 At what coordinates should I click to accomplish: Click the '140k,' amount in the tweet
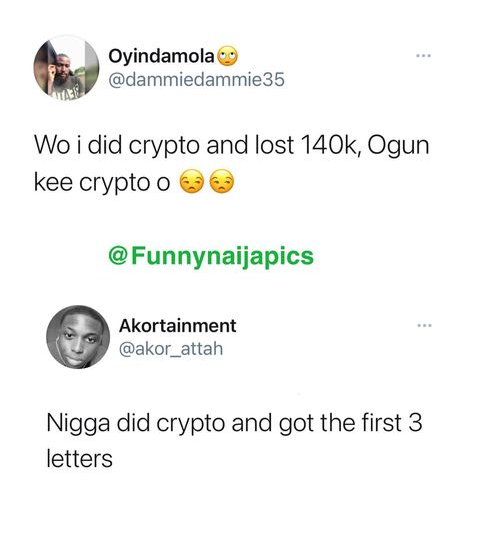click(x=330, y=146)
